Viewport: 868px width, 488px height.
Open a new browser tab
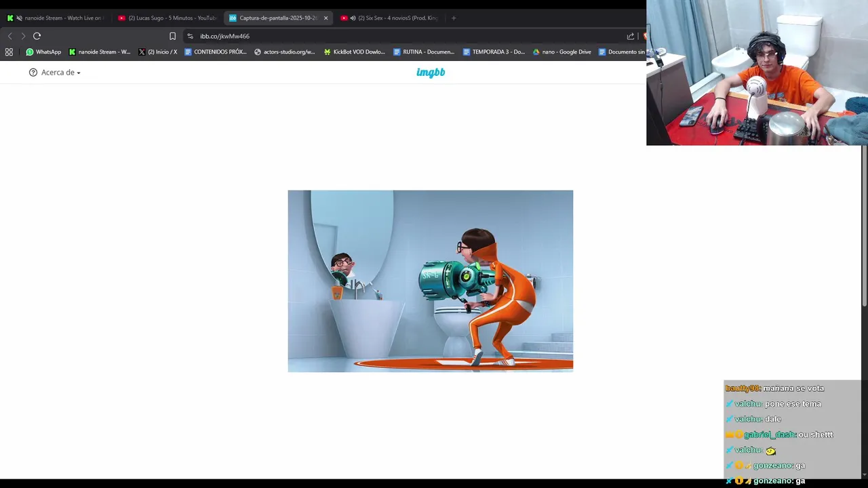click(454, 18)
